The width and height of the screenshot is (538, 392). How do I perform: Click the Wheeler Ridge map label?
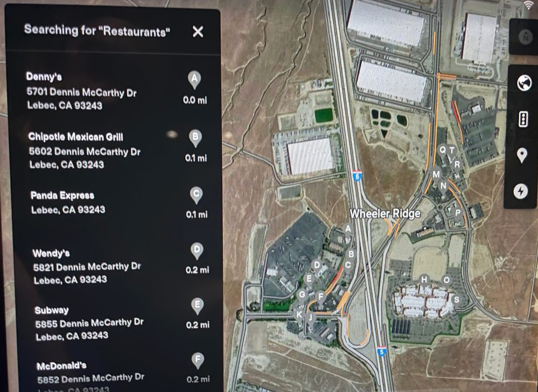coord(385,214)
